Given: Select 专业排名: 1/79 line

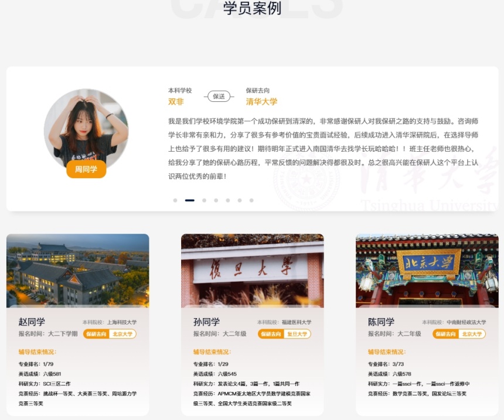Looking at the screenshot, I should [x=36, y=364].
